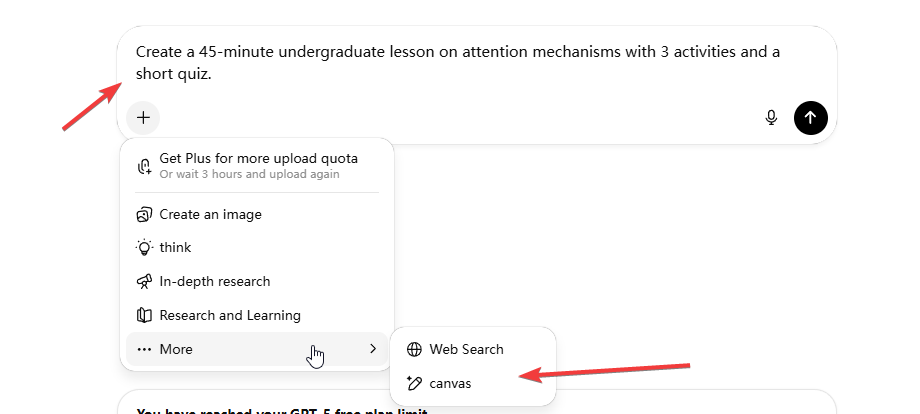Click the pencil icon beside canvas

coord(414,383)
